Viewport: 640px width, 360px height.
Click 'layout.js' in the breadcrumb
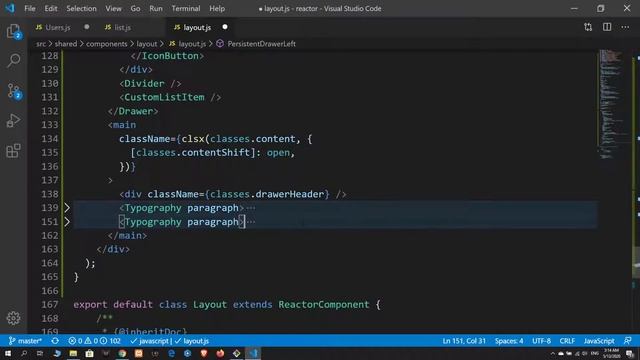(x=192, y=44)
